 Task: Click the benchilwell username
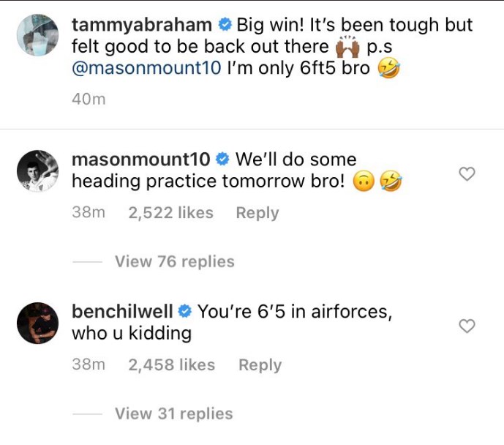(x=121, y=311)
